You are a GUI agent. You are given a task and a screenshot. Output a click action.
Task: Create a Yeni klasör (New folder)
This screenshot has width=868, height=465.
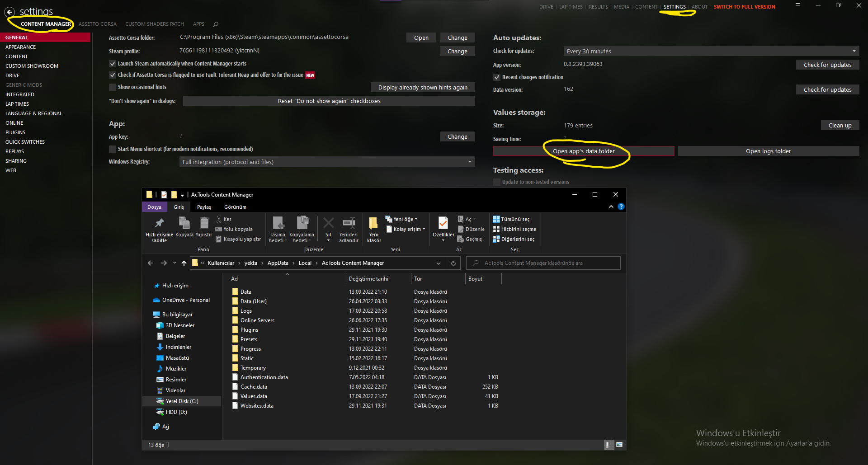pyautogui.click(x=374, y=230)
